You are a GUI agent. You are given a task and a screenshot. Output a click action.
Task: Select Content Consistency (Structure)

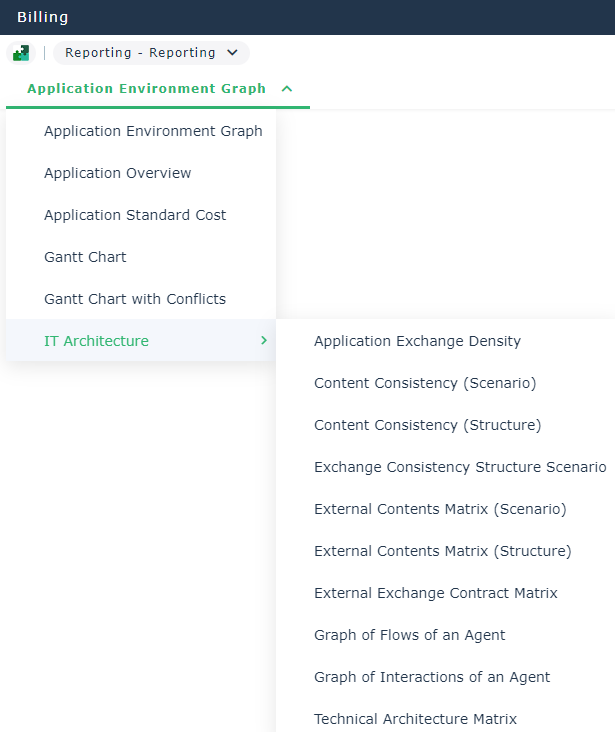[427, 425]
